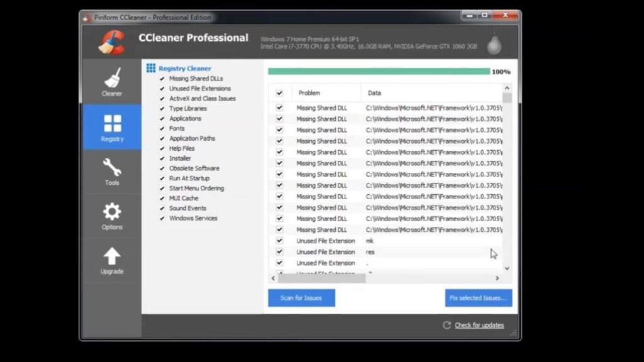This screenshot has height=362, width=644.
Task: Click the Registry Cleaner grid icon
Action: pyautogui.click(x=151, y=68)
